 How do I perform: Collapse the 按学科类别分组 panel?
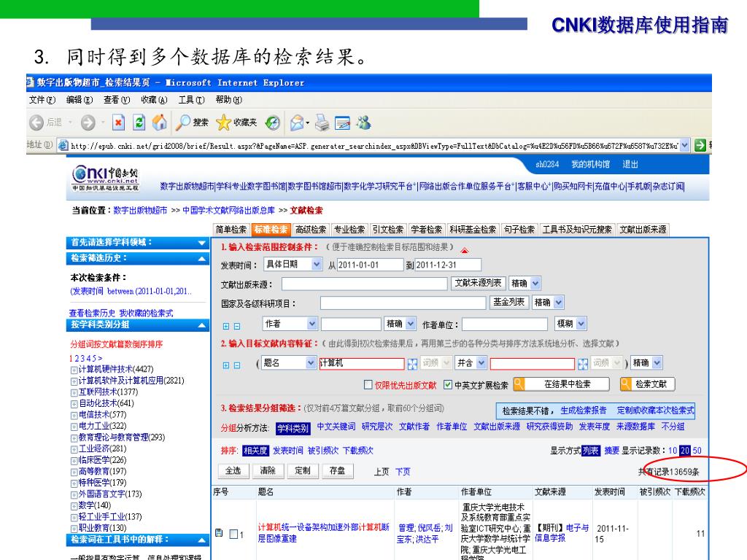[x=202, y=325]
